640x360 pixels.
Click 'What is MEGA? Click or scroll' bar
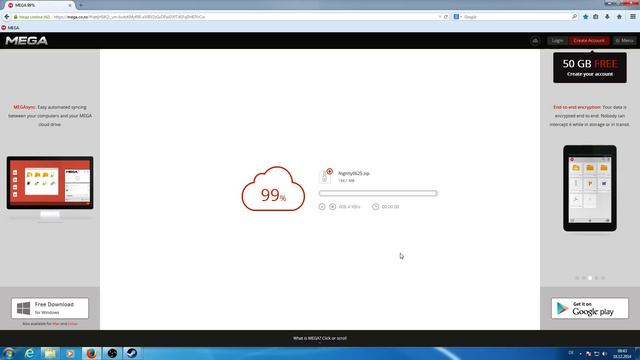320,338
